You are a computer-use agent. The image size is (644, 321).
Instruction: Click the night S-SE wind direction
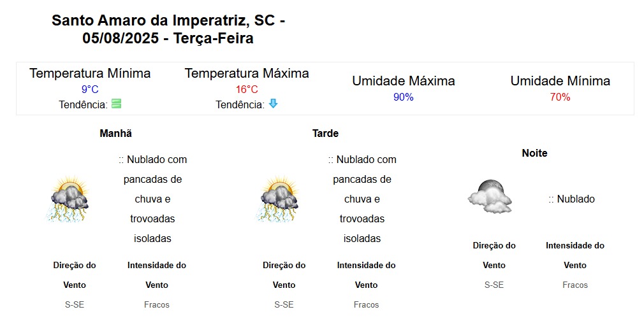click(x=494, y=285)
